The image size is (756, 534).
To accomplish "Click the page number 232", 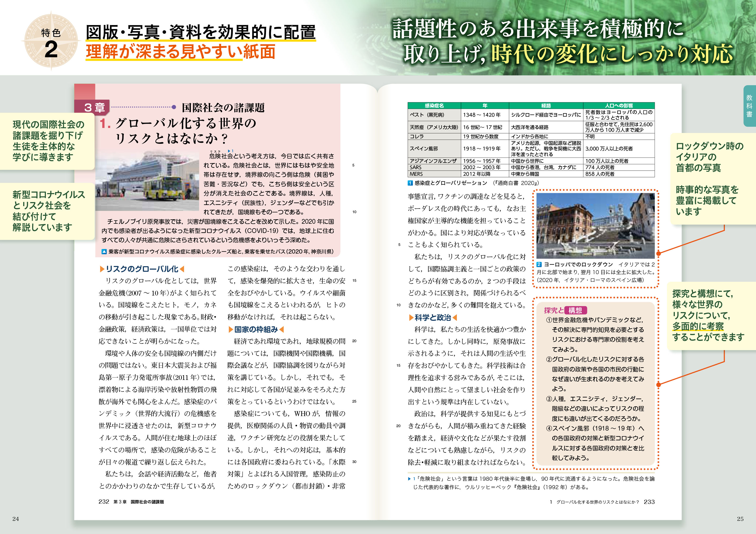I will pyautogui.click(x=104, y=501).
